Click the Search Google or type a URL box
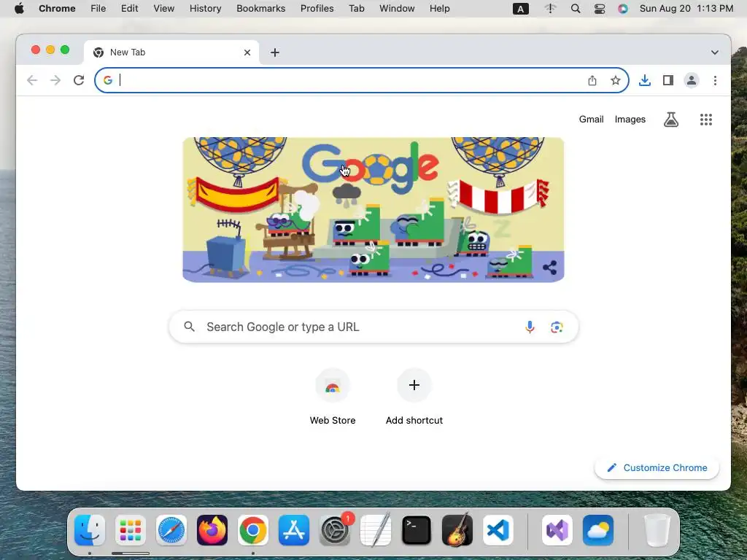747x560 pixels. coord(374,327)
